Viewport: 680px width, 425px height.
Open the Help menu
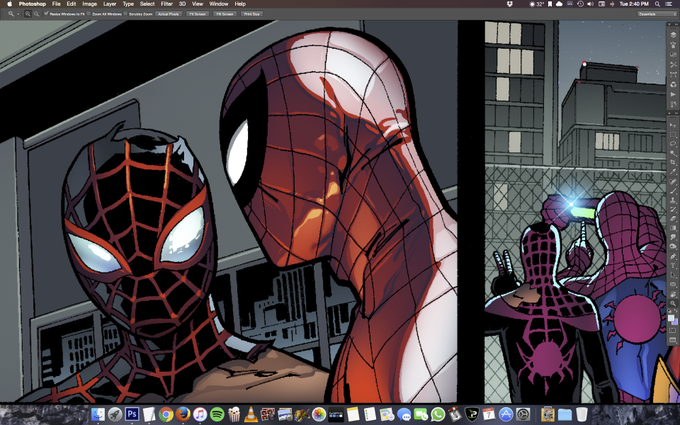240,4
